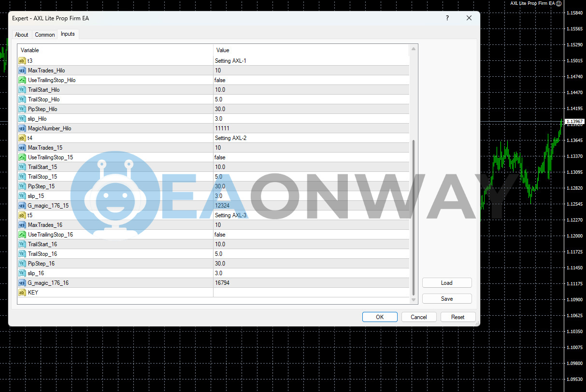
Task: Click the TrailStart_16 double type icon
Action: point(22,244)
